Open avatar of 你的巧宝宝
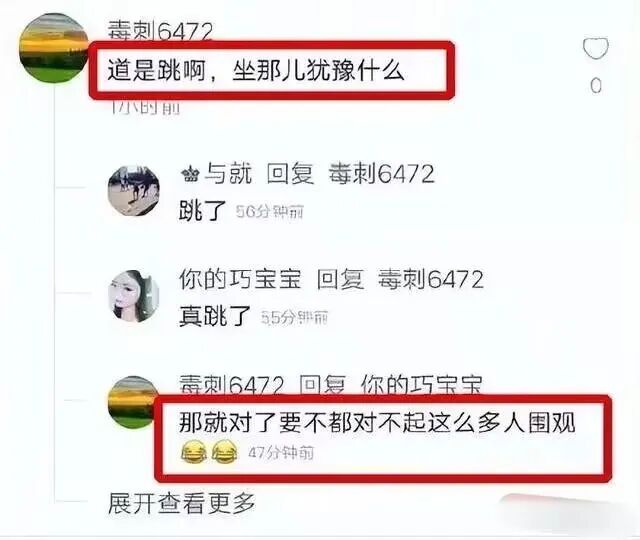This screenshot has width=640, height=540. [133, 296]
